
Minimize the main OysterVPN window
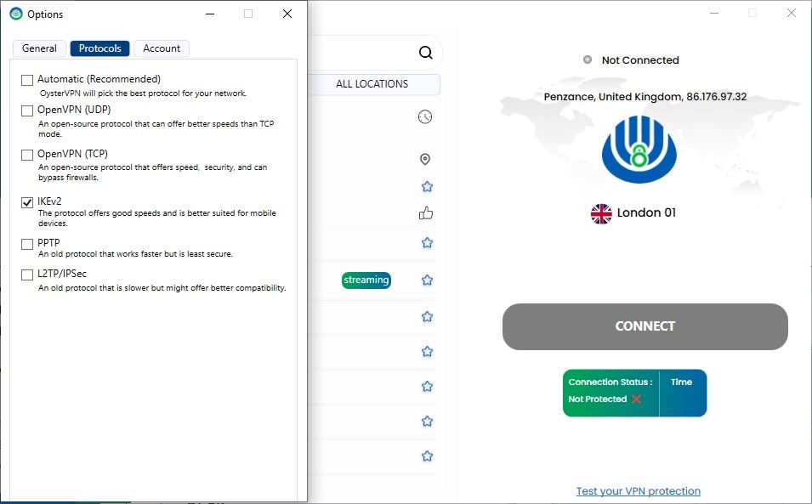click(x=714, y=13)
